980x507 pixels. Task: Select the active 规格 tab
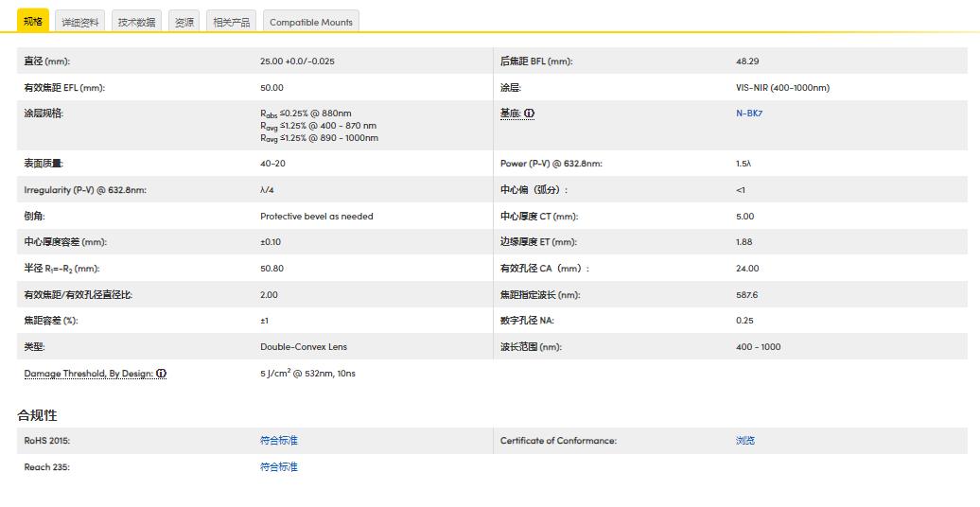click(33, 21)
